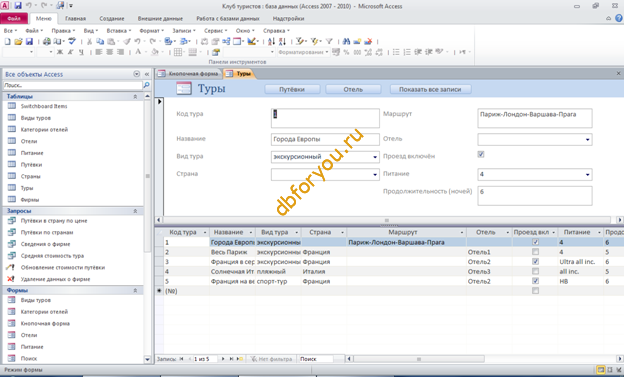Open the Отели table in navigation pane
The height and width of the screenshot is (377, 624).
point(29,141)
